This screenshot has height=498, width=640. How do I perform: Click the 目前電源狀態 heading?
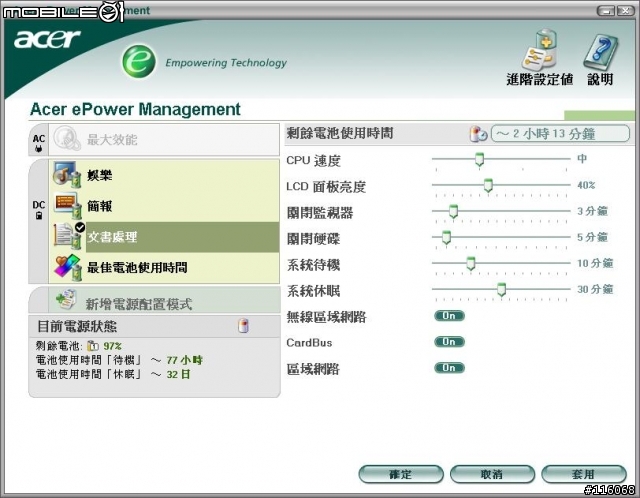pos(77,326)
